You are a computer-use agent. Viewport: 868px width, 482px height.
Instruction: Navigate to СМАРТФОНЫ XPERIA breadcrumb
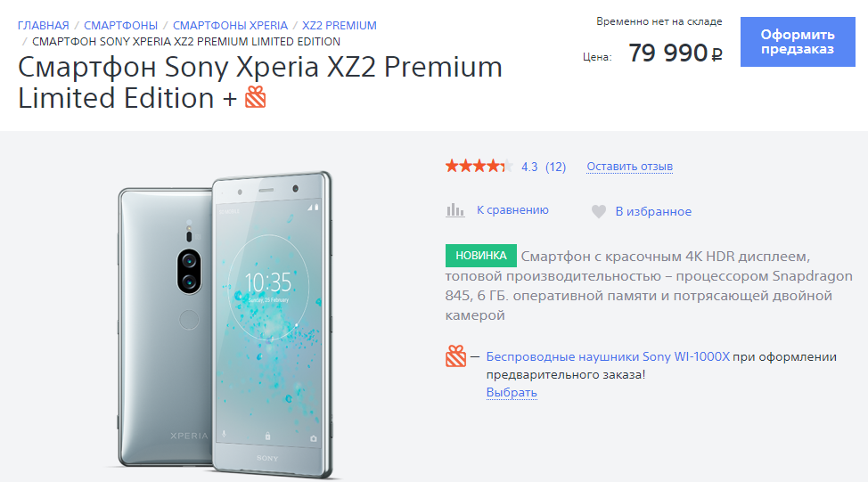(x=230, y=25)
